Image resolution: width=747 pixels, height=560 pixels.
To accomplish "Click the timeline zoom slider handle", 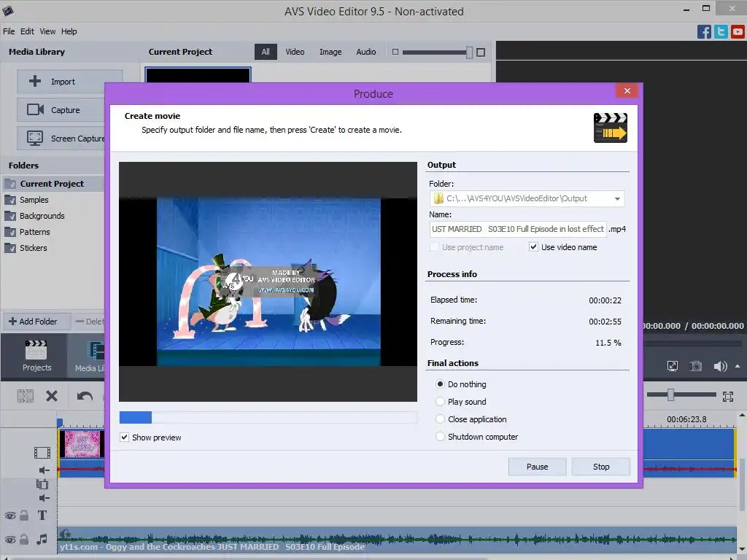I will [670, 394].
